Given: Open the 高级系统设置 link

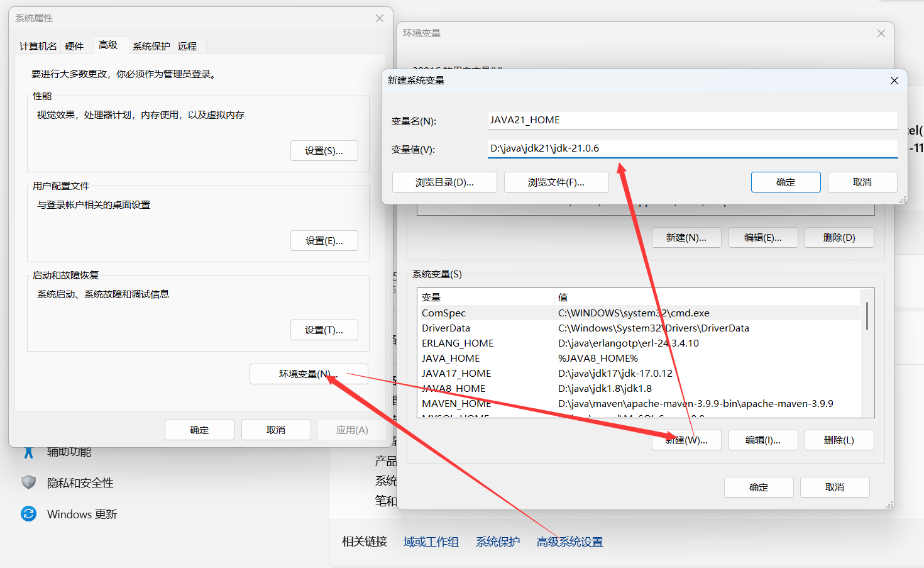Looking at the screenshot, I should tap(569, 542).
